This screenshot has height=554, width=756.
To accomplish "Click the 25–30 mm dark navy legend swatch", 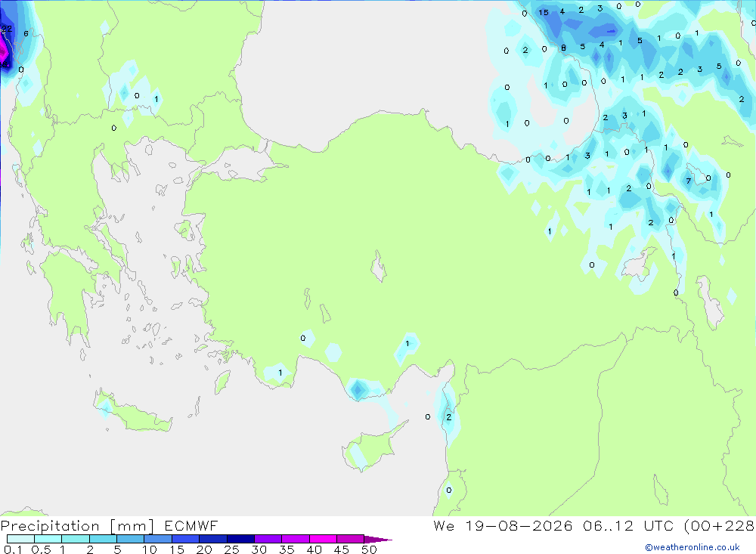I will 240,539.
